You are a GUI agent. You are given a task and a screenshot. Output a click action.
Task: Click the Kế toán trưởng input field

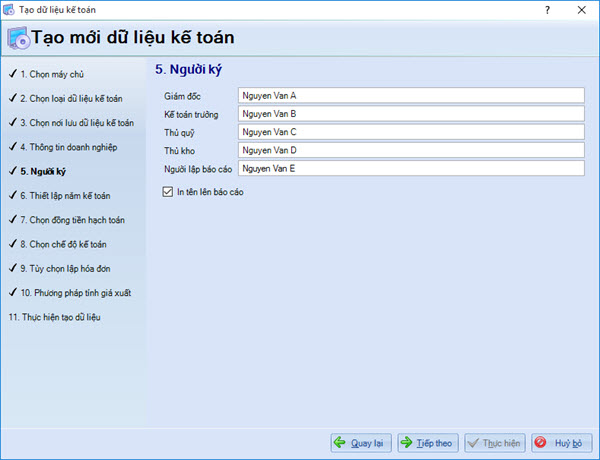tap(410, 114)
